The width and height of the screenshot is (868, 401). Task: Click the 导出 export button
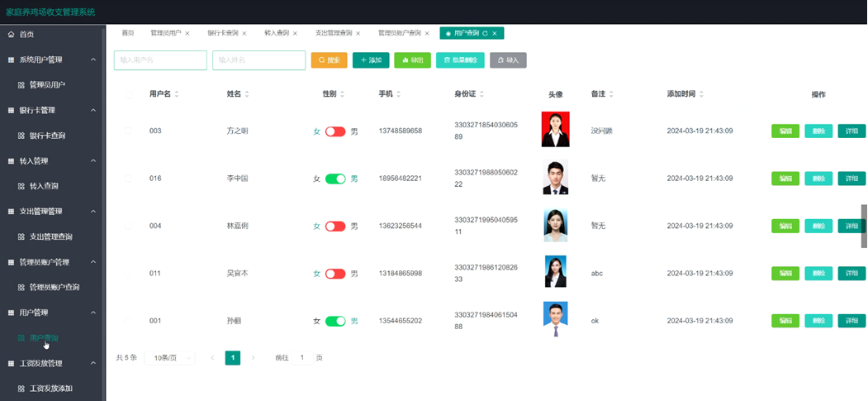(x=412, y=60)
